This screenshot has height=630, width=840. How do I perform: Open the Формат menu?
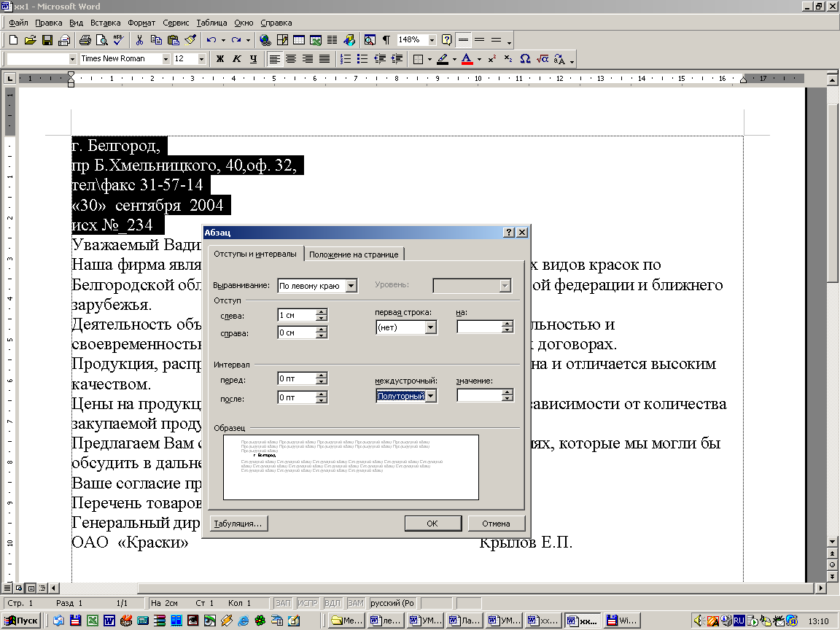[141, 23]
